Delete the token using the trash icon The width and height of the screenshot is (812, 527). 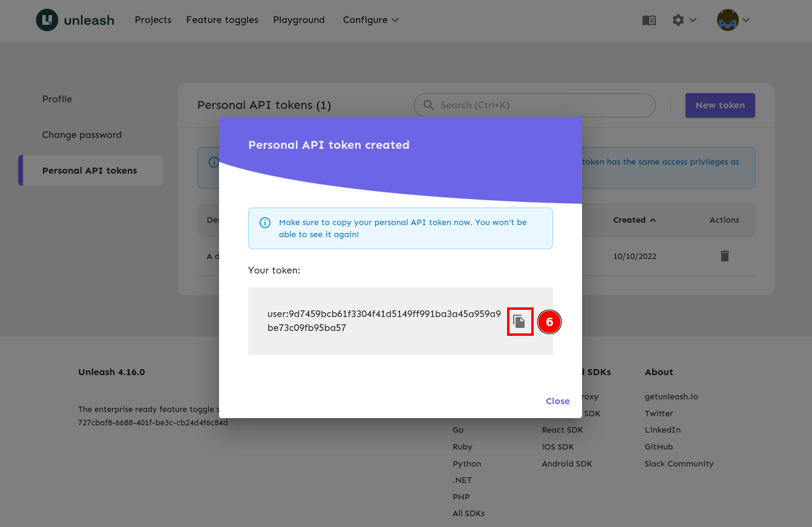(724, 256)
